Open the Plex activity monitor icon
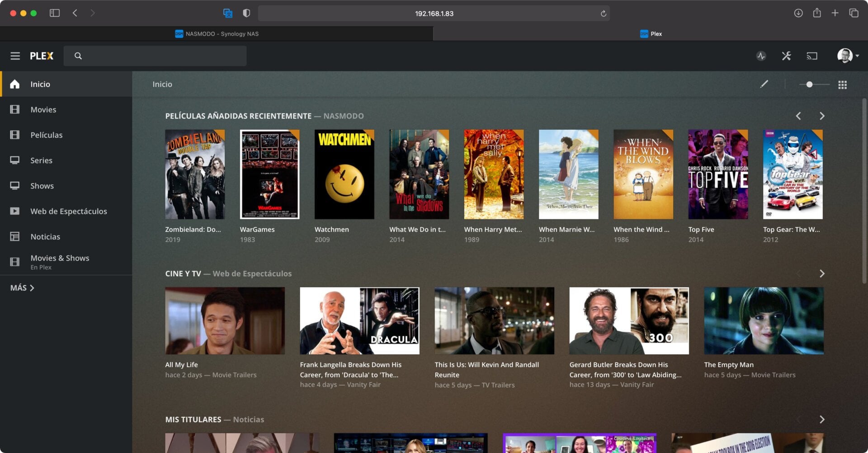This screenshot has width=868, height=453. (x=761, y=56)
